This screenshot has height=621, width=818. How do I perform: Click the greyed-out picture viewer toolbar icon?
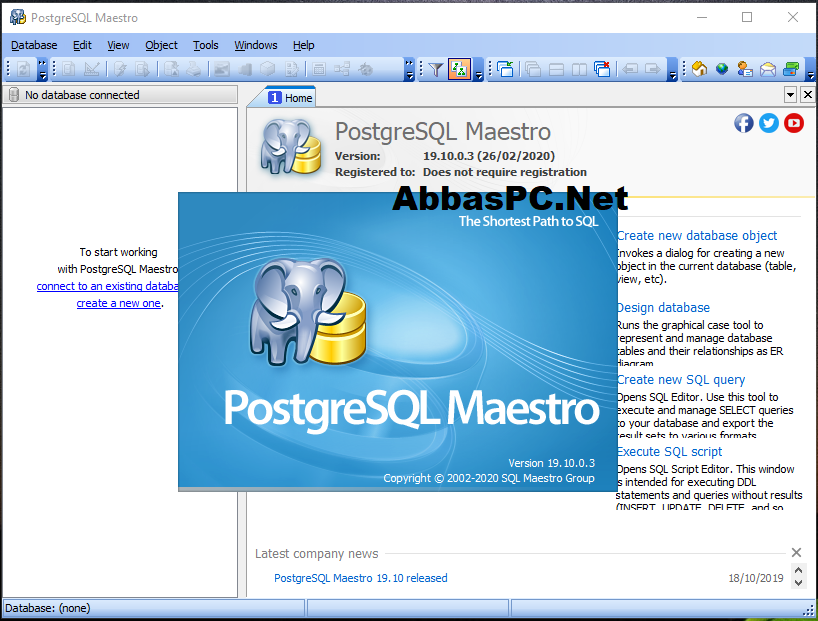click(222, 69)
